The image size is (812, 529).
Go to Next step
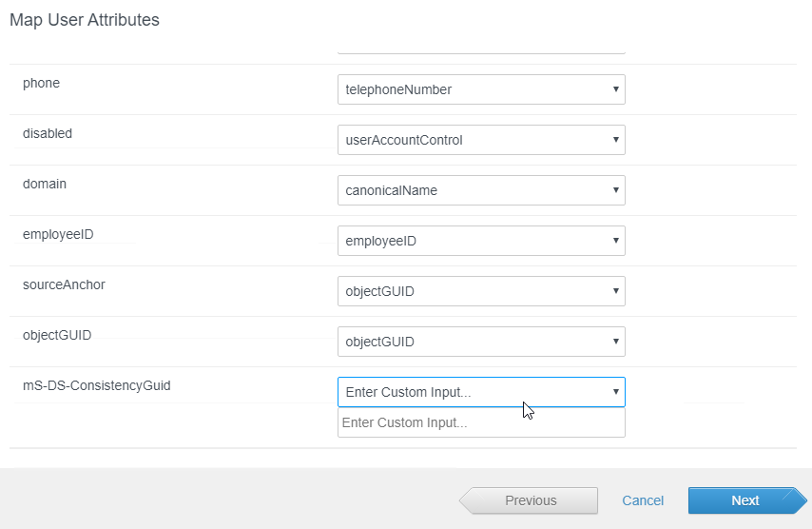click(747, 500)
